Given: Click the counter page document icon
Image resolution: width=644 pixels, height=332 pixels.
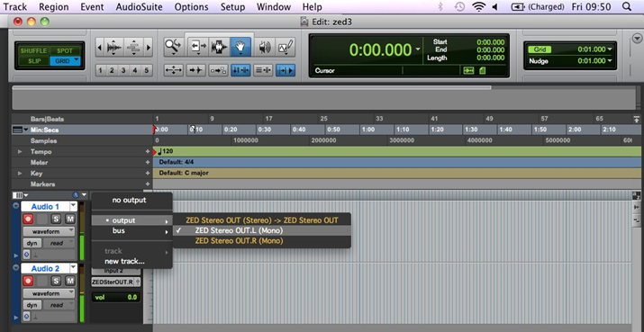Looking at the screenshot, I should (482, 70).
